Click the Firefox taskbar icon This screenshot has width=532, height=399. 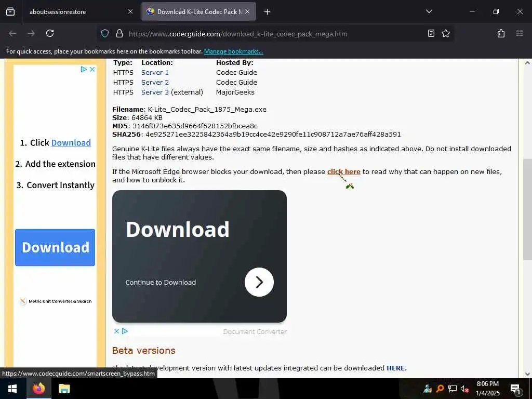[39, 389]
